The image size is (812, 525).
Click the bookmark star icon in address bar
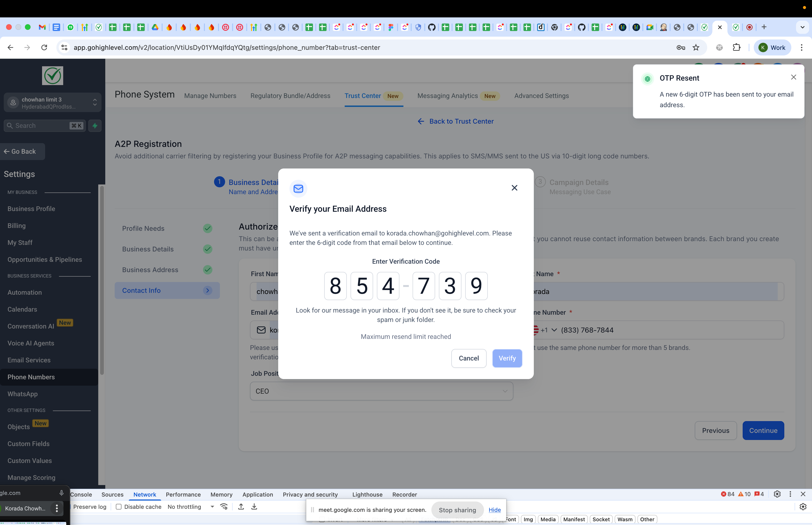(696, 48)
